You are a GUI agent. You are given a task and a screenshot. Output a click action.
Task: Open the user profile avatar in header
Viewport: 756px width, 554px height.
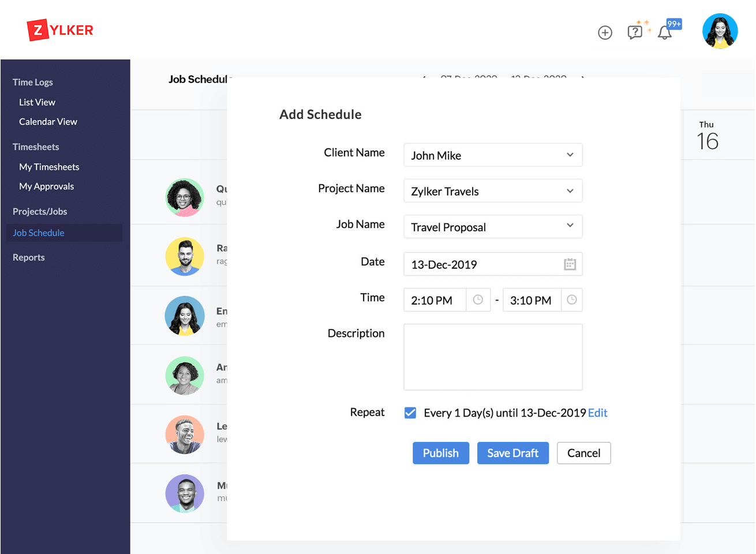720,31
